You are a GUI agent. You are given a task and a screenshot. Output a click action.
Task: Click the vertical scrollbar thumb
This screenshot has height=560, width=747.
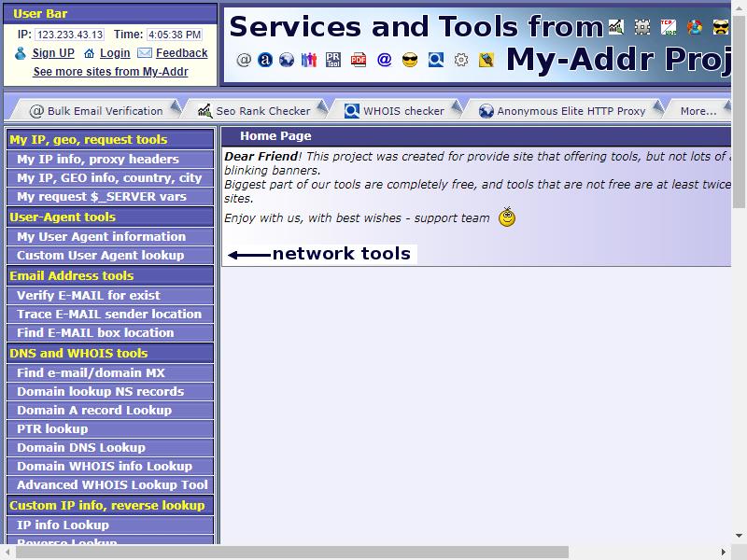tap(739, 111)
